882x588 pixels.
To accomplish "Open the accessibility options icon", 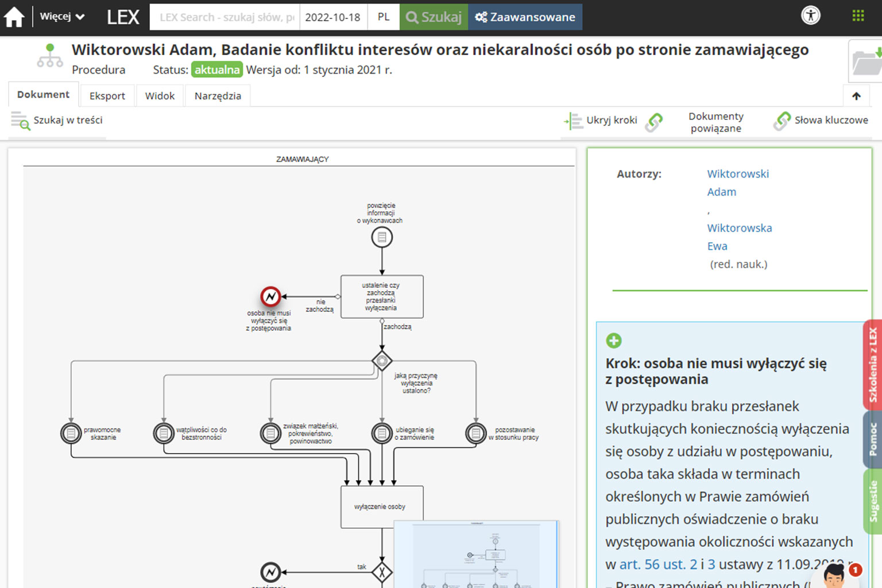I will click(x=811, y=16).
